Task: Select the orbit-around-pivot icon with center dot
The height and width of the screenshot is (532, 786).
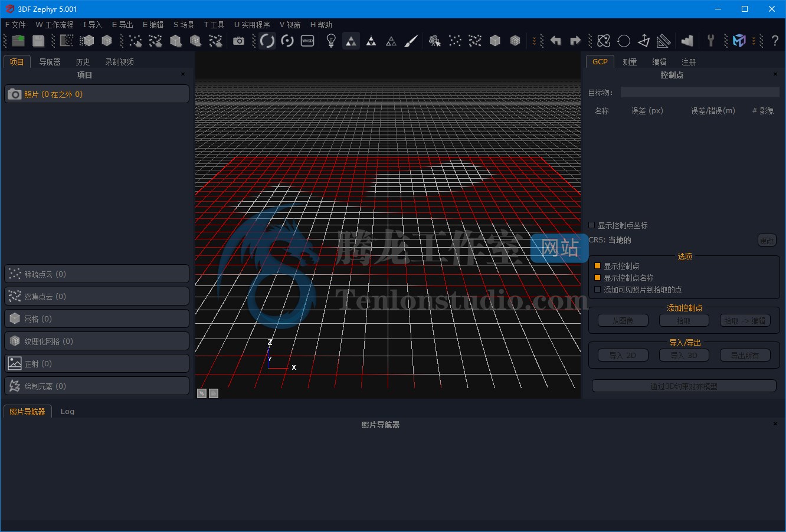Action: 287,41
